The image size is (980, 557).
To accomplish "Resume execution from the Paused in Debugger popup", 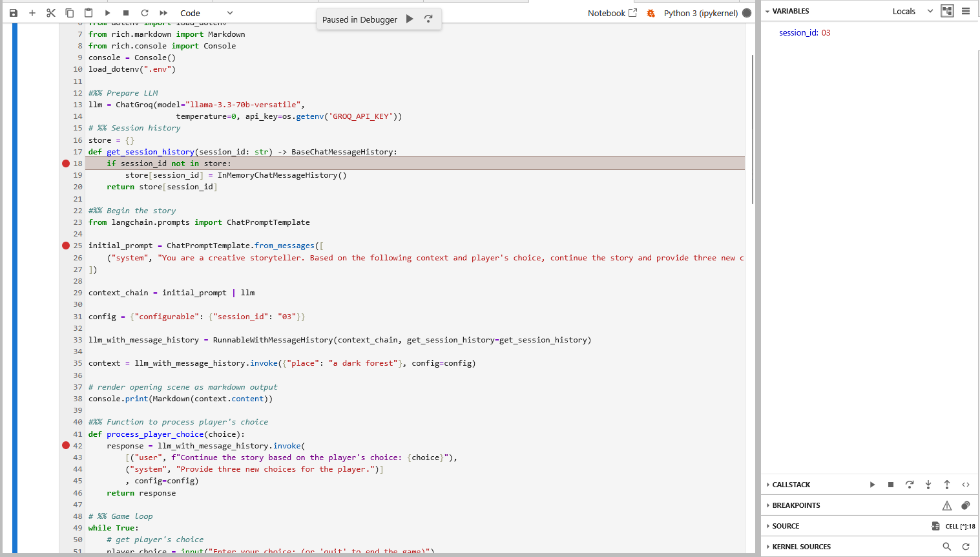I will [410, 19].
